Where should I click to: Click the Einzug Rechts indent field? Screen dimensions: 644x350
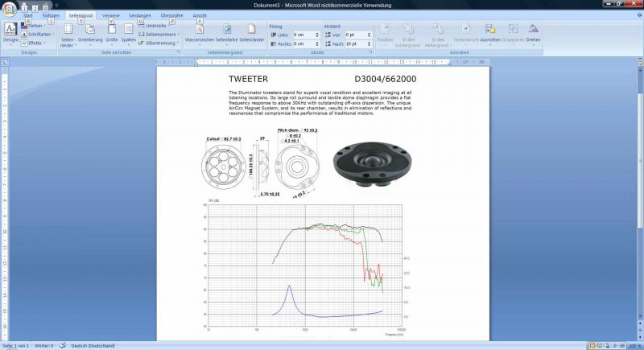pyautogui.click(x=303, y=43)
